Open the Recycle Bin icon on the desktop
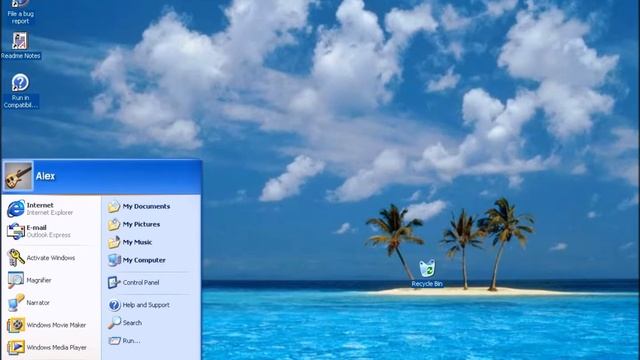 [x=427, y=273]
